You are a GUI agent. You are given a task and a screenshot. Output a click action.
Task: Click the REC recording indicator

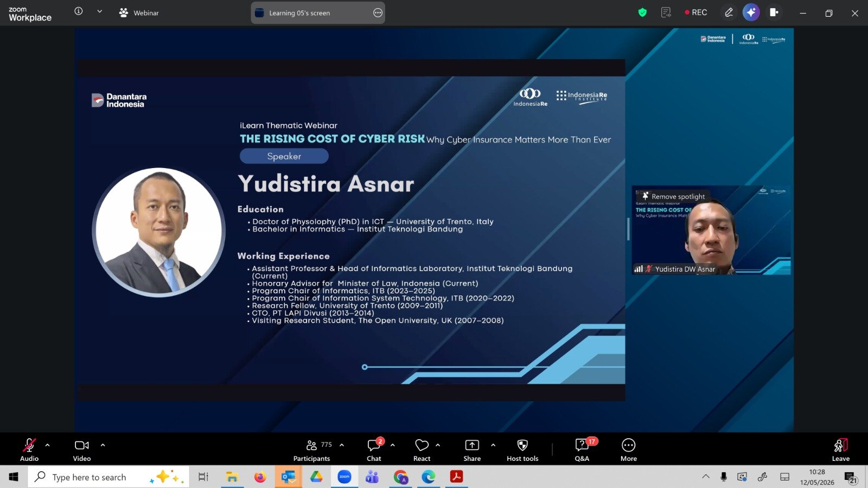pyautogui.click(x=696, y=12)
